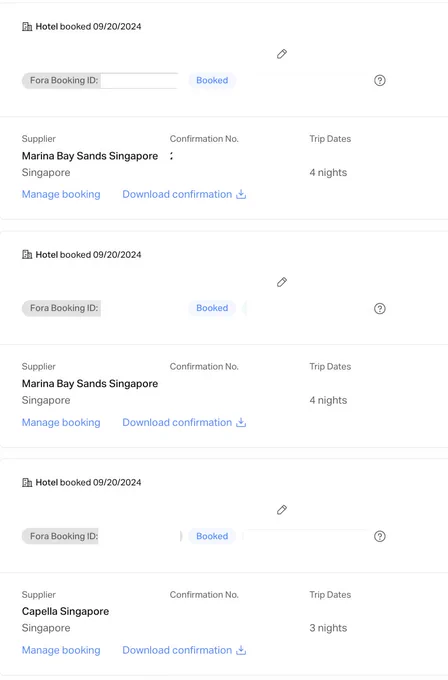Select Capella Singapore supplier name

pos(65,611)
